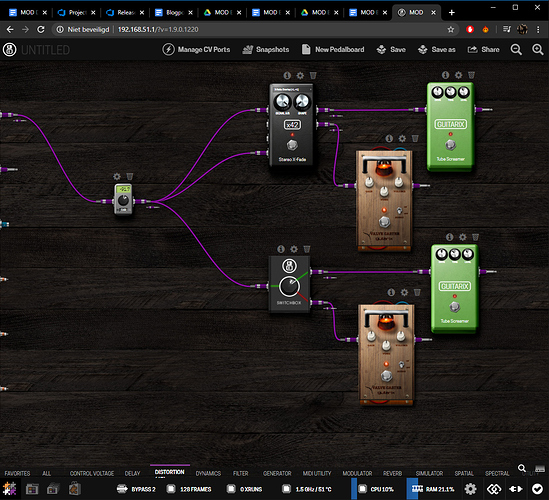This screenshot has height=500, width=549.
Task: Click the 128 FRAMES buffer size indicator
Action: click(189, 489)
